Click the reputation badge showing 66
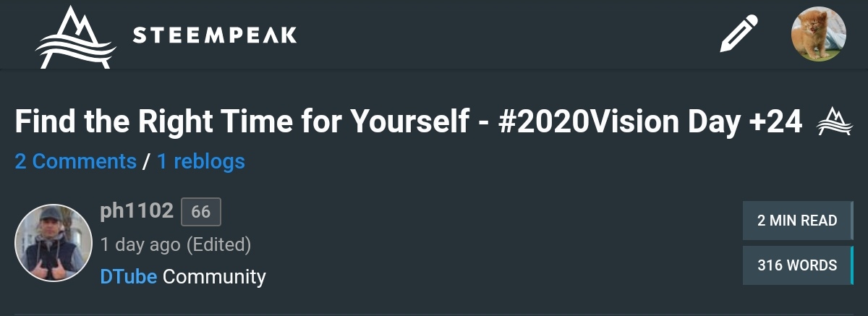The image size is (868, 316). point(200,212)
